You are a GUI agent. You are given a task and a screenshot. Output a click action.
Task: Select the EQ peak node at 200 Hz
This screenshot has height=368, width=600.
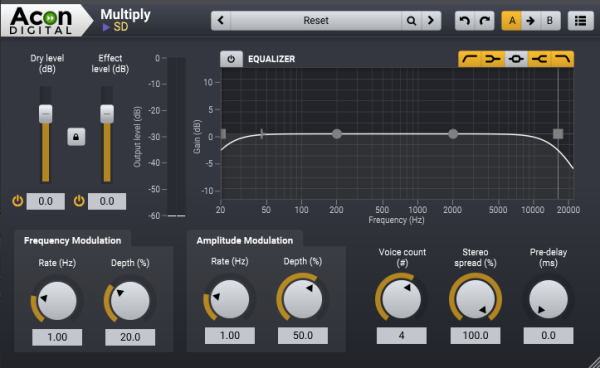coord(337,134)
